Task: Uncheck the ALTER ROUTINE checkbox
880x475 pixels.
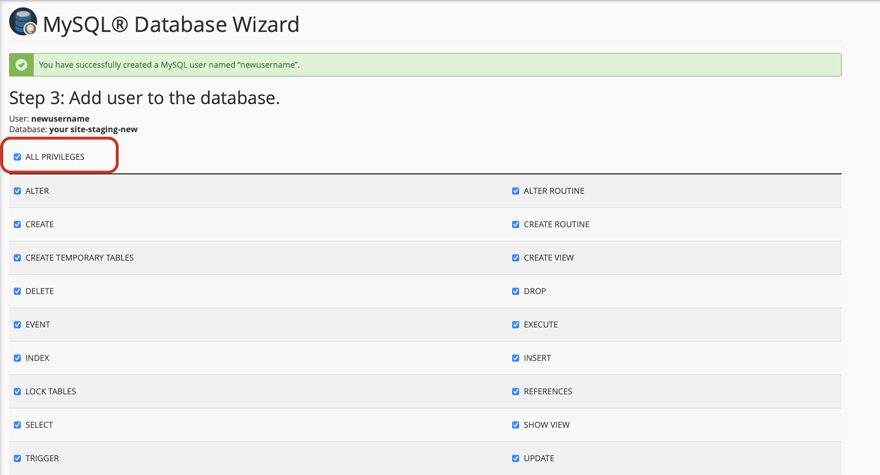Action: 515,191
